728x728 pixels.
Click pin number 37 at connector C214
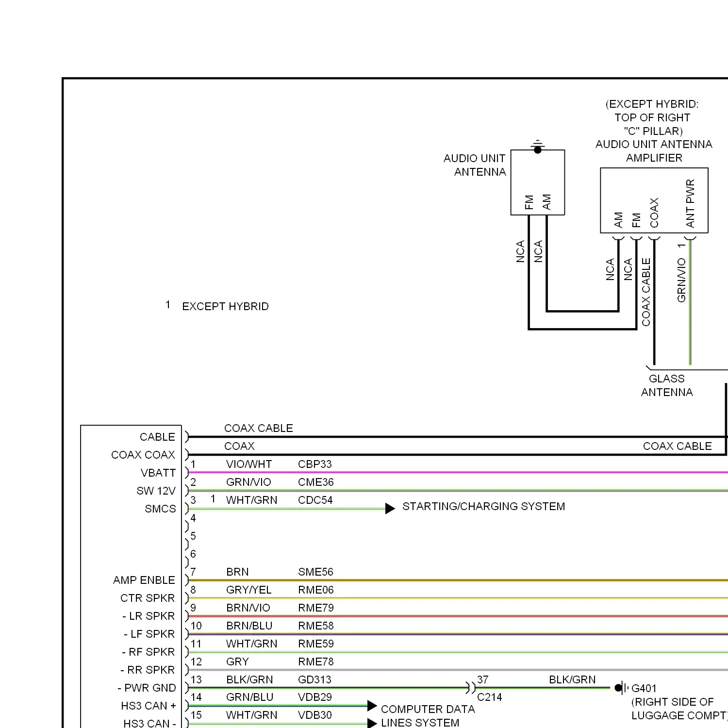click(482, 679)
